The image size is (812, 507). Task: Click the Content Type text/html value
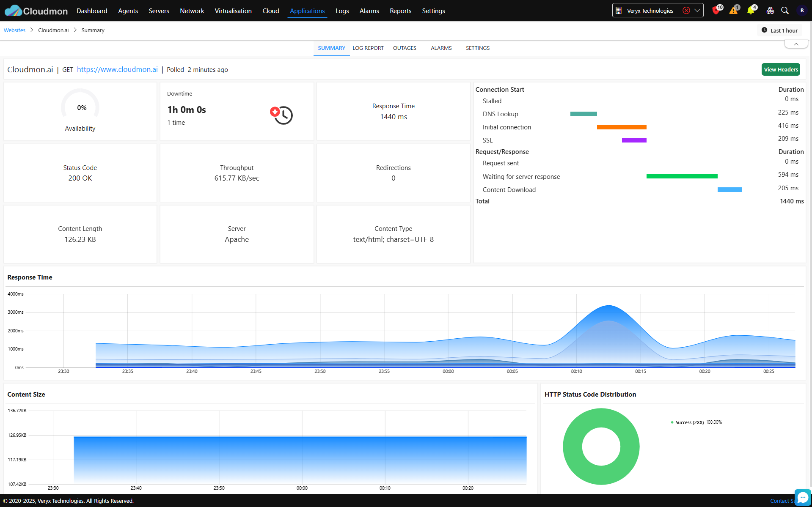tap(393, 239)
